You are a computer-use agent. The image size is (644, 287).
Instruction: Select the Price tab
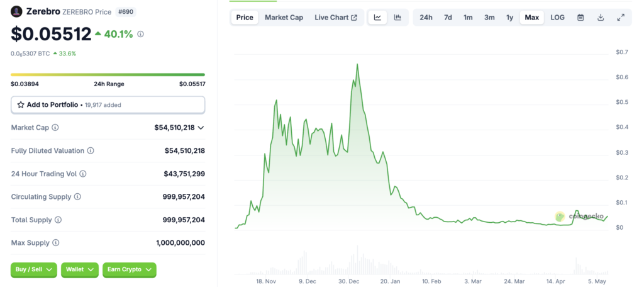point(245,17)
